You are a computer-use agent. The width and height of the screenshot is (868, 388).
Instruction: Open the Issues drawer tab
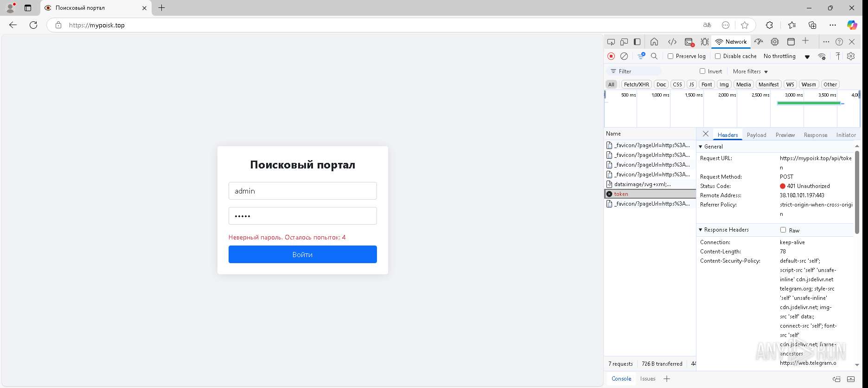[x=648, y=379]
